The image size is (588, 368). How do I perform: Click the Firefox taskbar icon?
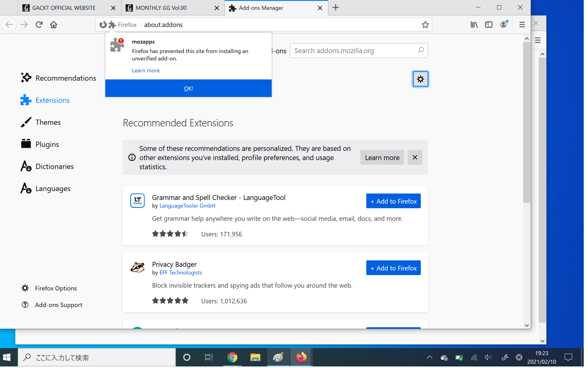(301, 357)
